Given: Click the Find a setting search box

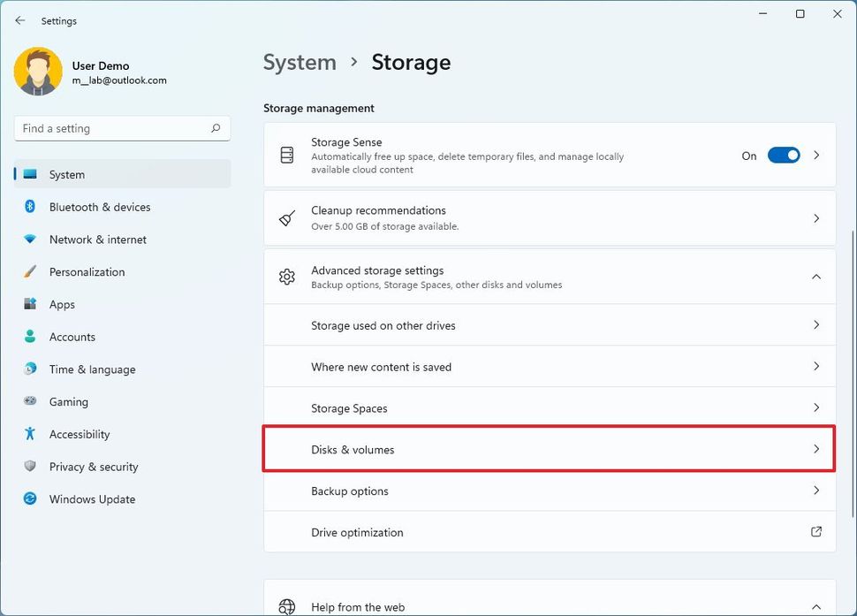Looking at the screenshot, I should point(121,127).
